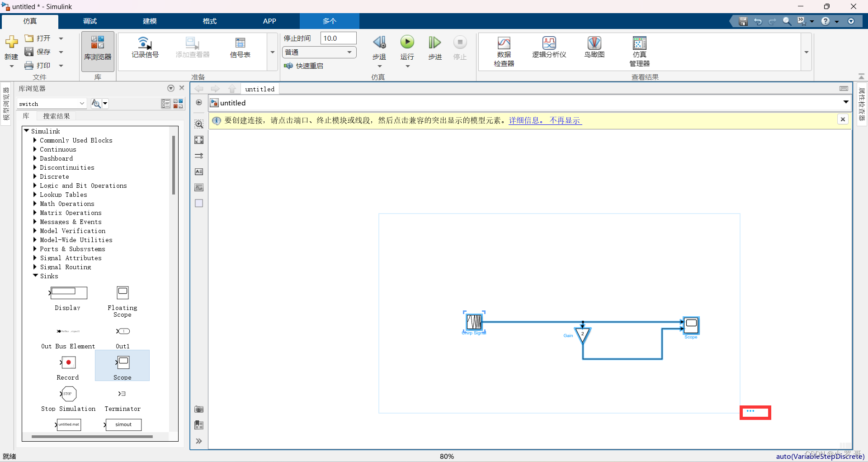The height and width of the screenshot is (462, 868).
Task: Select the Gain block on canvas
Action: click(x=583, y=335)
